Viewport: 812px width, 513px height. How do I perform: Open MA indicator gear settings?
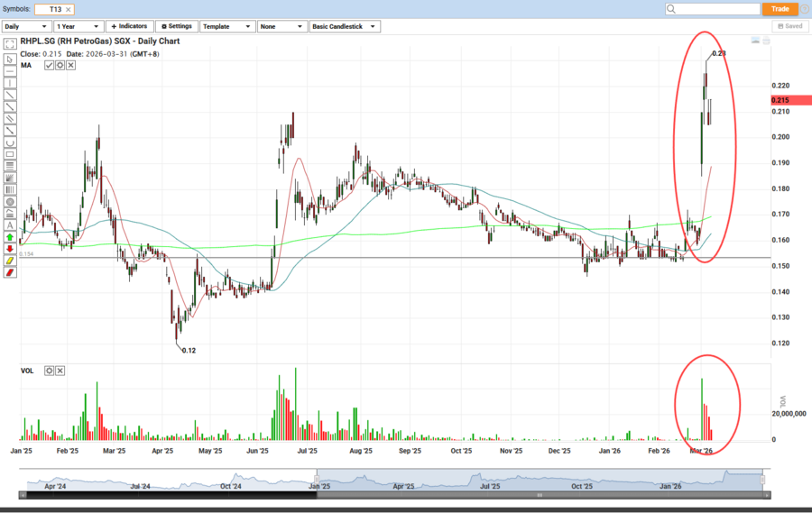pos(60,66)
